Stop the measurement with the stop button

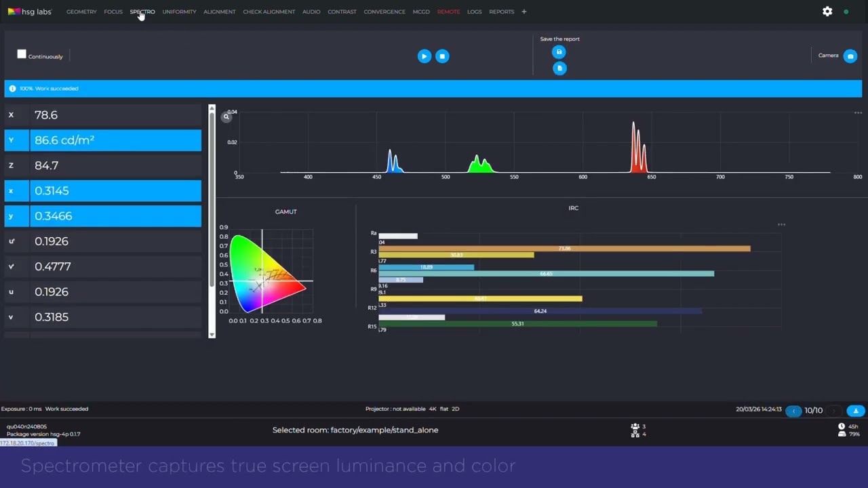tap(442, 56)
